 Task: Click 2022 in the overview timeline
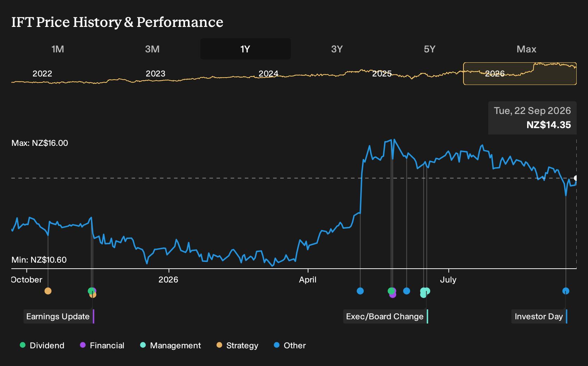pyautogui.click(x=42, y=74)
